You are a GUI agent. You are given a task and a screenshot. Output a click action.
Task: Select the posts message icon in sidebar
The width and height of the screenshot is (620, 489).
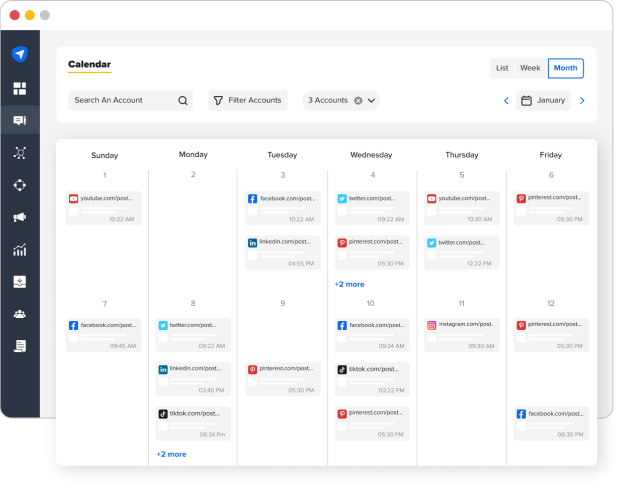pyautogui.click(x=20, y=120)
